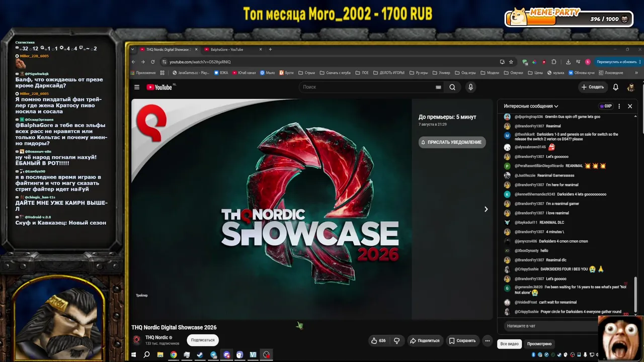Like the video with thumbs up 636
The image size is (644, 362).
pos(378,340)
